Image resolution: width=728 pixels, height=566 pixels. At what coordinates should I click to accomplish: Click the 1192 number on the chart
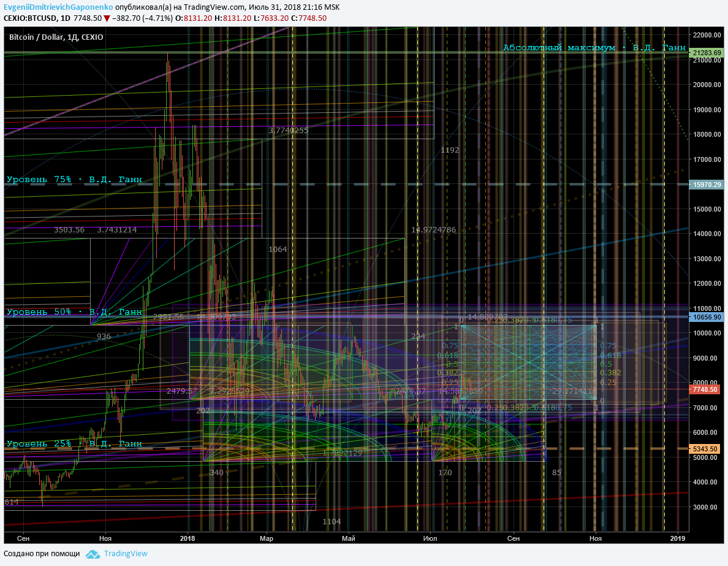(x=450, y=150)
